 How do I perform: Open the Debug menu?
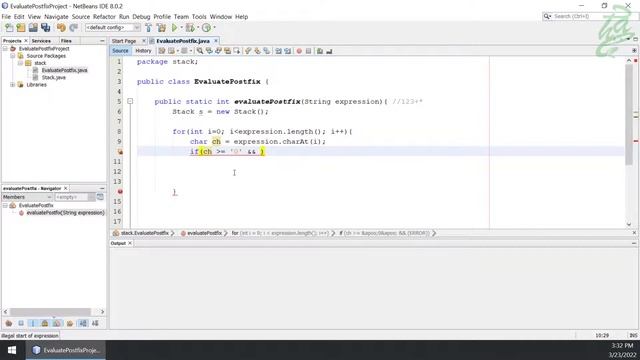point(141,17)
